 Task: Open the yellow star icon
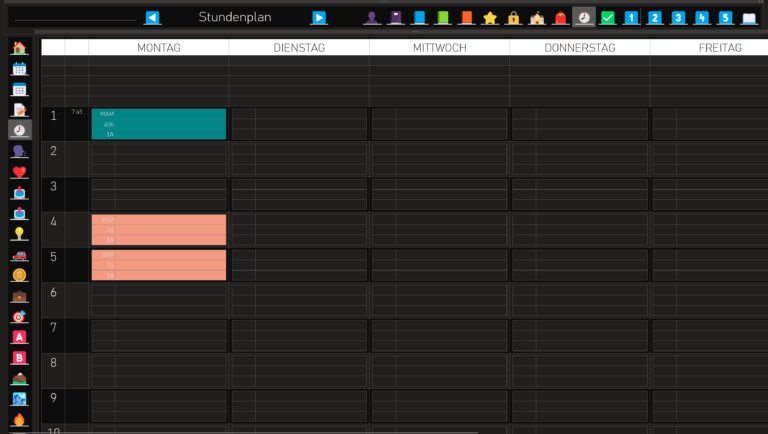(x=489, y=18)
